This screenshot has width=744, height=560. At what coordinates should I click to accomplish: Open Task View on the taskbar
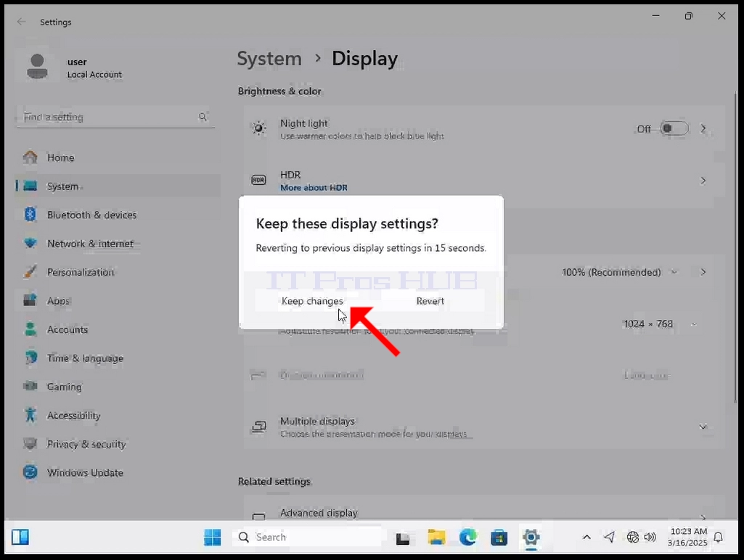click(x=403, y=538)
